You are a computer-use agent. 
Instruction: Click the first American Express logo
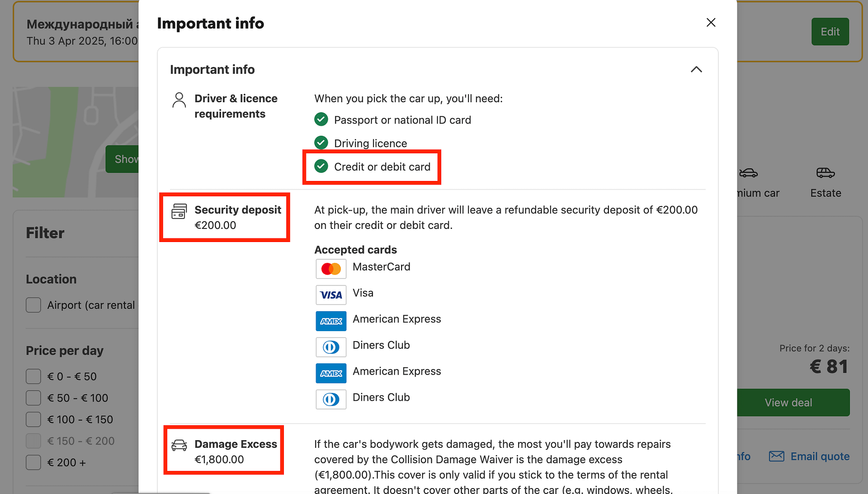tap(331, 321)
